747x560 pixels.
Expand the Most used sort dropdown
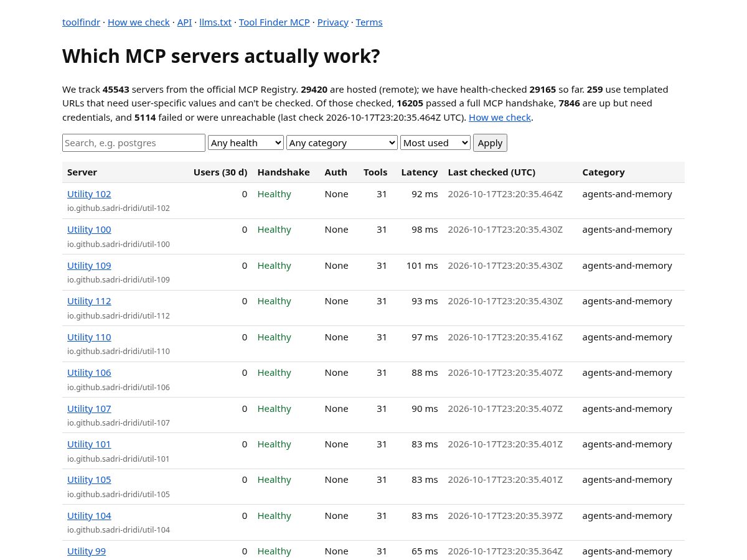(435, 142)
